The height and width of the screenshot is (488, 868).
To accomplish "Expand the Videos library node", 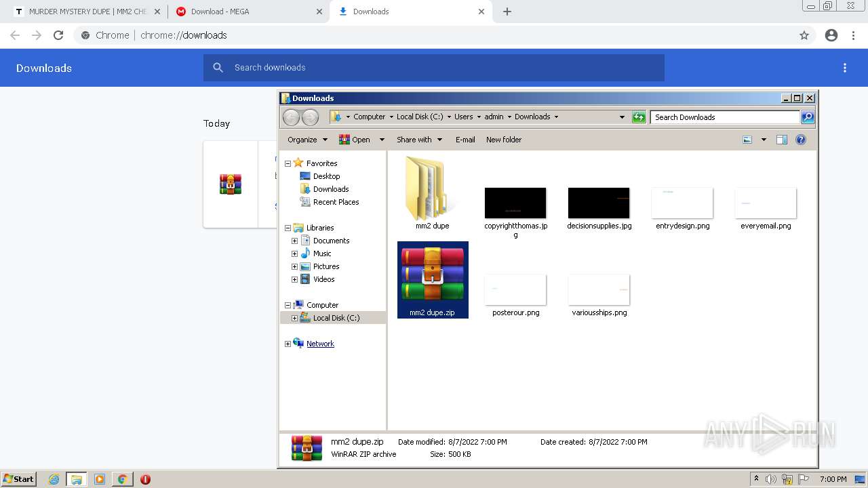I will [294, 279].
